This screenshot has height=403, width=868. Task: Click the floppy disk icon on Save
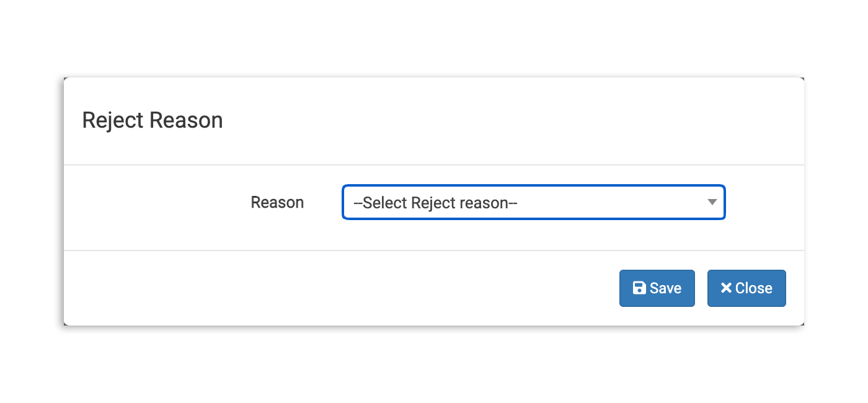[x=639, y=288]
